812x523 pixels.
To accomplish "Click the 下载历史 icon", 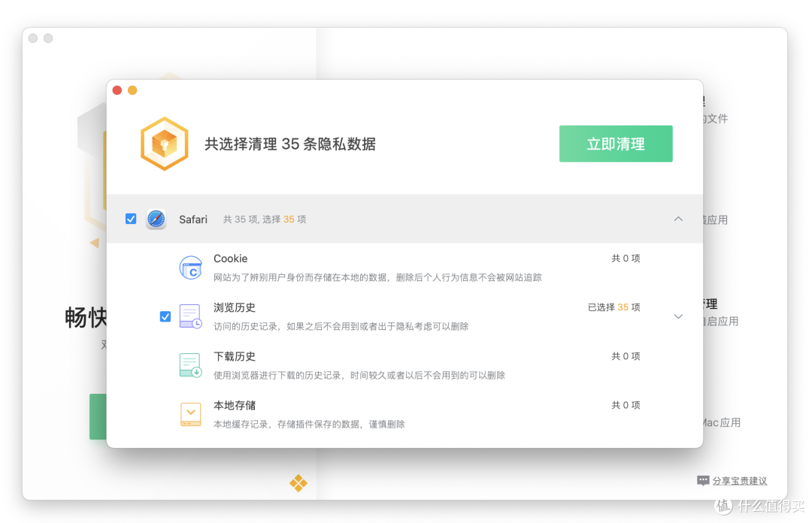I will click(x=190, y=365).
